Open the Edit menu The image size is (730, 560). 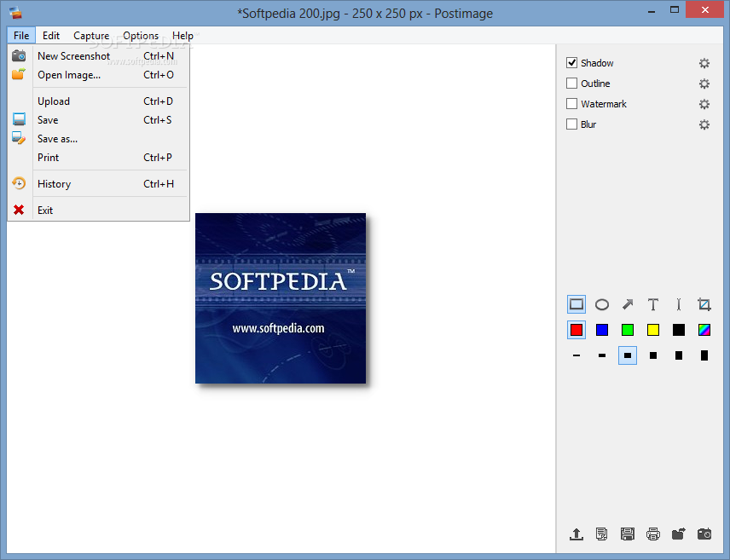51,36
